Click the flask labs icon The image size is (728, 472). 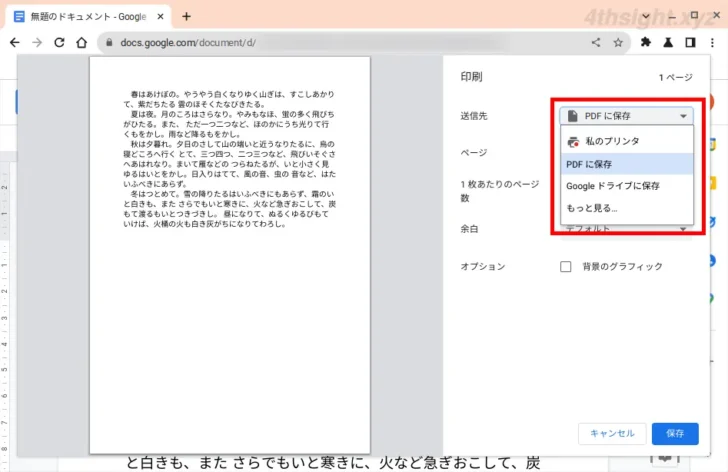[668, 43]
